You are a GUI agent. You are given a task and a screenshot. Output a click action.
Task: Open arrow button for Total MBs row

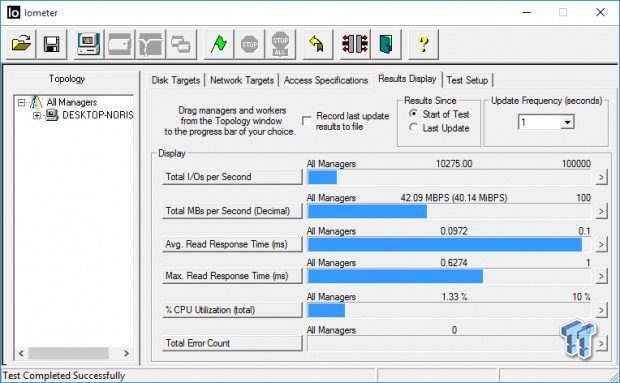coord(601,211)
